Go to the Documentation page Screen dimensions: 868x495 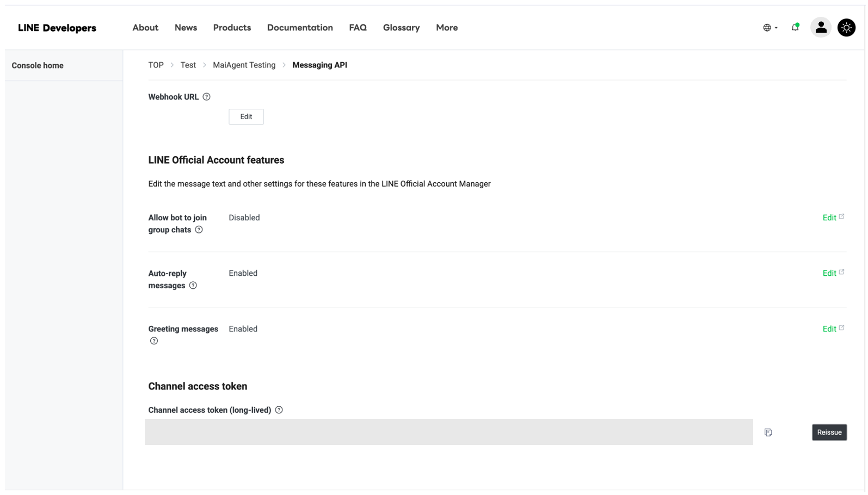click(x=300, y=28)
